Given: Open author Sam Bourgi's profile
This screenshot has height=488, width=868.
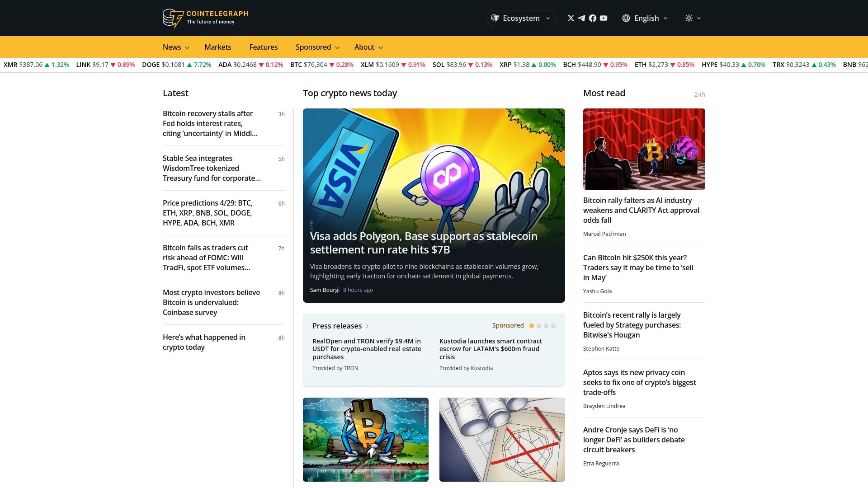Looking at the screenshot, I should click(325, 290).
